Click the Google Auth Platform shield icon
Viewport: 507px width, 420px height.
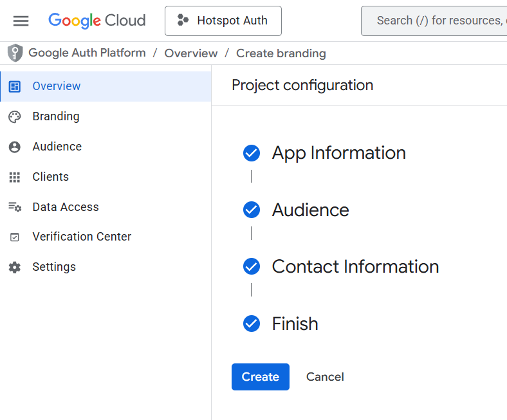point(15,53)
